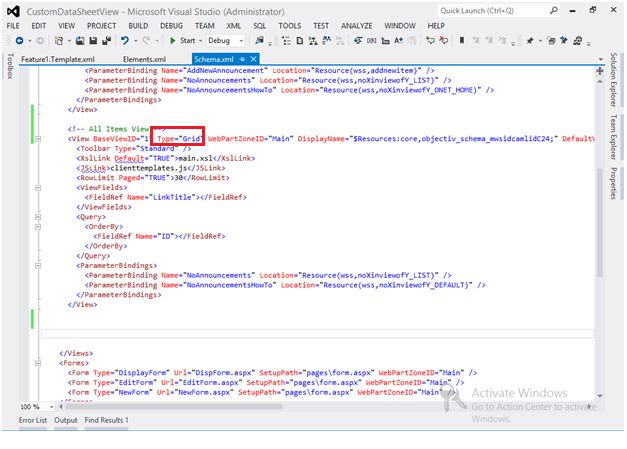The height and width of the screenshot is (449, 627).
Task: Open the Properties side tab
Action: (x=613, y=184)
